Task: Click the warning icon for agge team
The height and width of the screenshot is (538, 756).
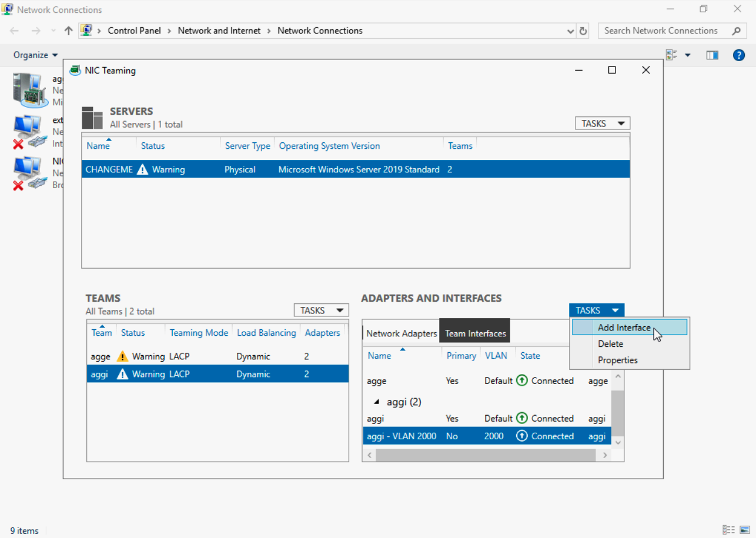Action: point(122,356)
